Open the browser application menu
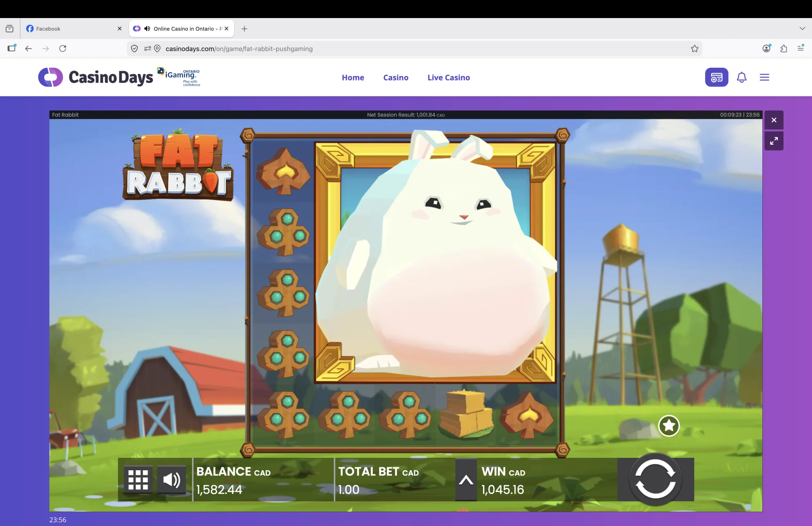Viewport: 812px width, 526px height. pos(801,48)
